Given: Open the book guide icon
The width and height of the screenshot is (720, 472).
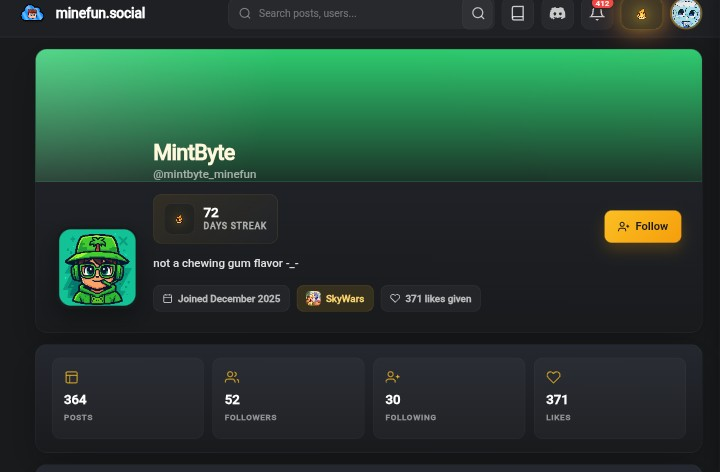Looking at the screenshot, I should pyautogui.click(x=517, y=14).
